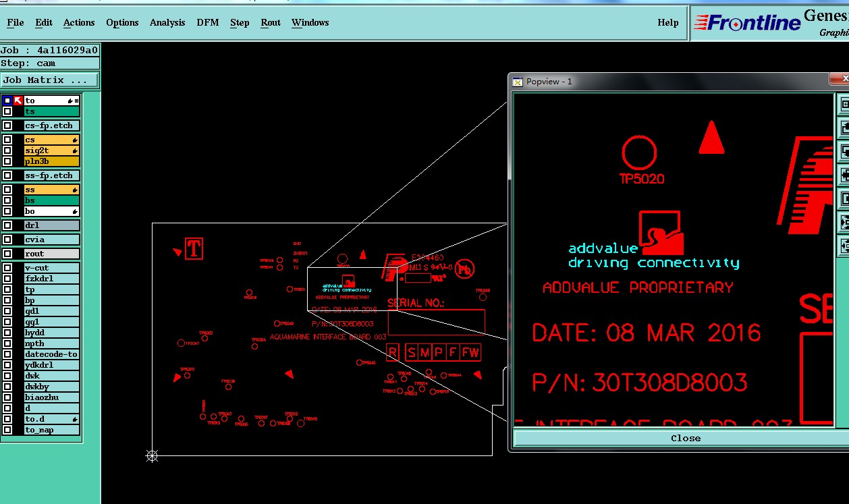The width and height of the screenshot is (849, 504).
Task: Click the hand icon on the to layer
Action: pyautogui.click(x=70, y=101)
